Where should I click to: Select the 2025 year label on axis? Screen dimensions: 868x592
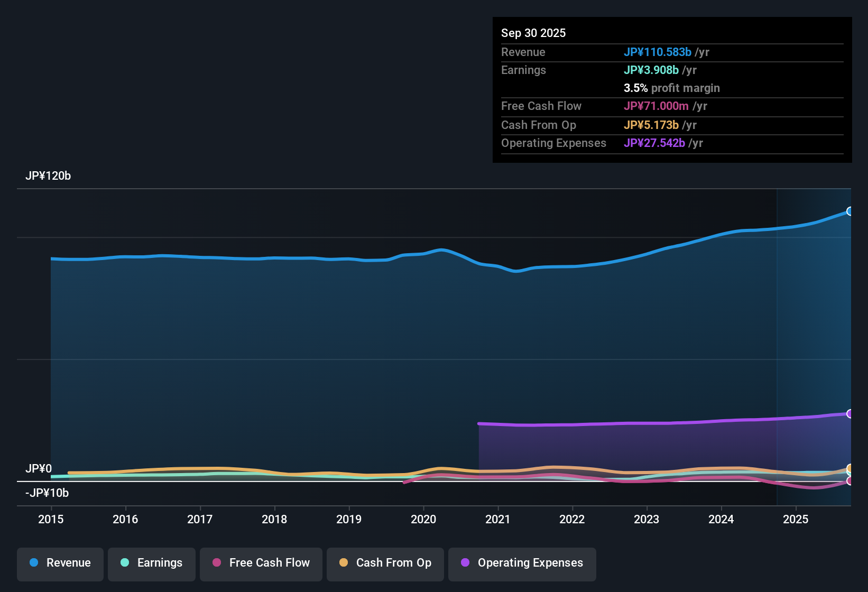[x=796, y=520]
